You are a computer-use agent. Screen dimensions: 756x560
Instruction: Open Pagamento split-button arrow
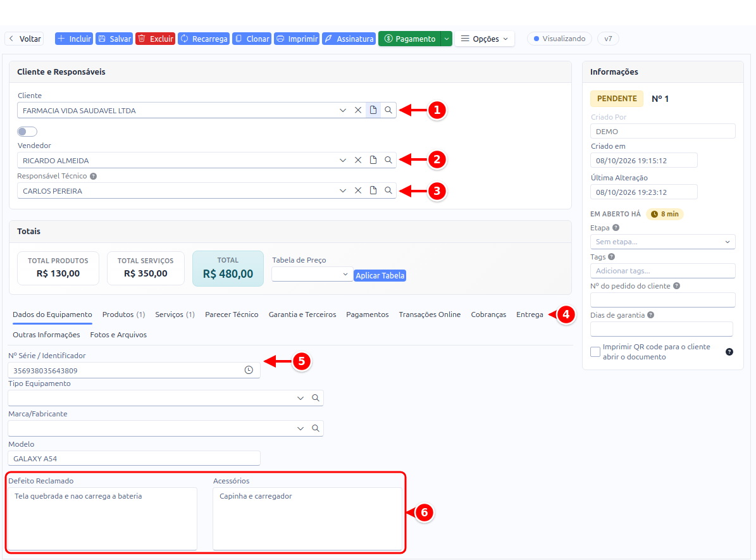point(447,39)
